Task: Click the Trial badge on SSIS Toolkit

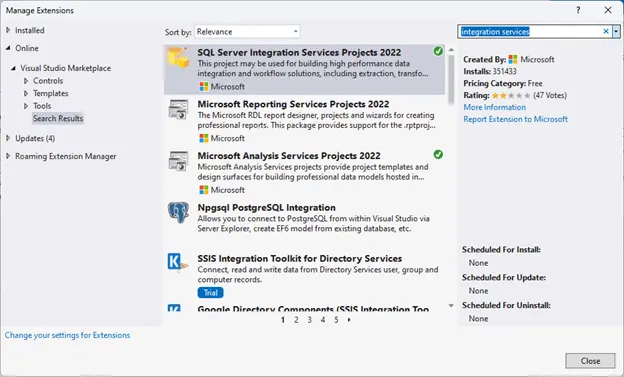Action: point(211,293)
